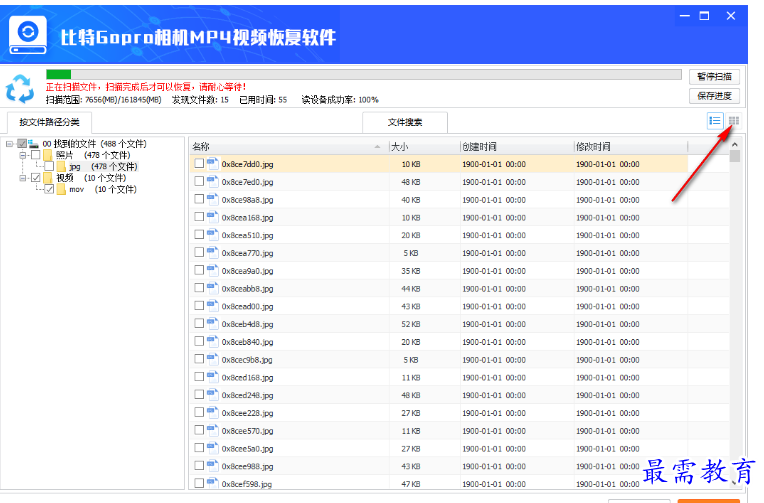Click the recycle scan status icon
The height and width of the screenshot is (503, 764).
[20, 89]
